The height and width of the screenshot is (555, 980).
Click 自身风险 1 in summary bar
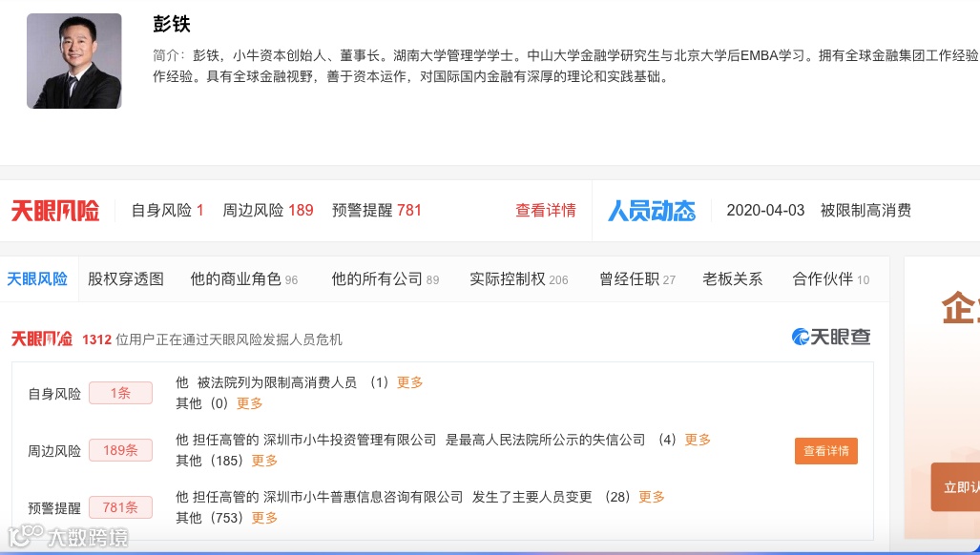coord(168,211)
